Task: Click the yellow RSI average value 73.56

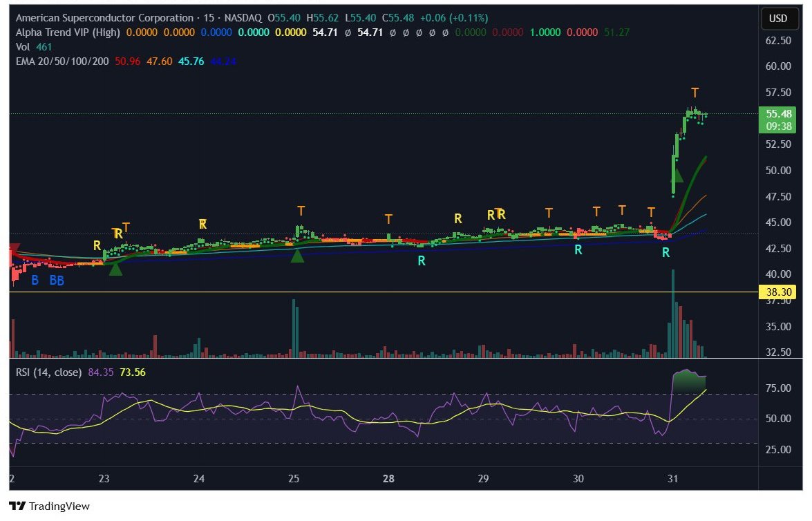Action: click(133, 372)
